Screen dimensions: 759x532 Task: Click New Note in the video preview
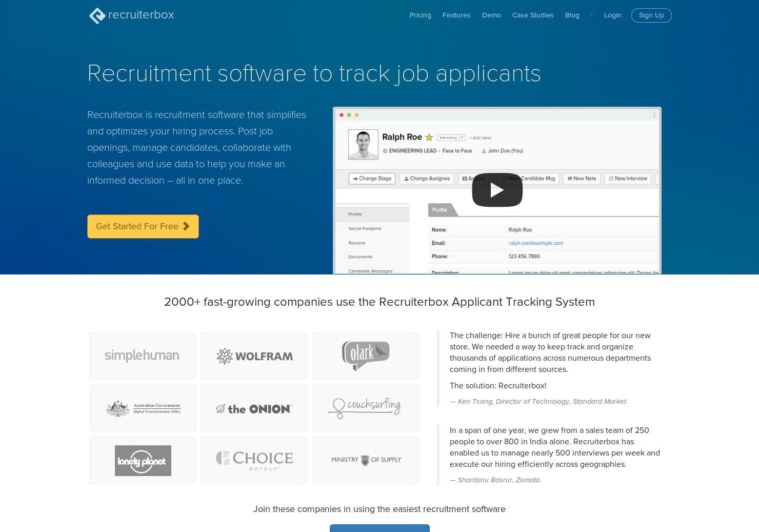[582, 179]
